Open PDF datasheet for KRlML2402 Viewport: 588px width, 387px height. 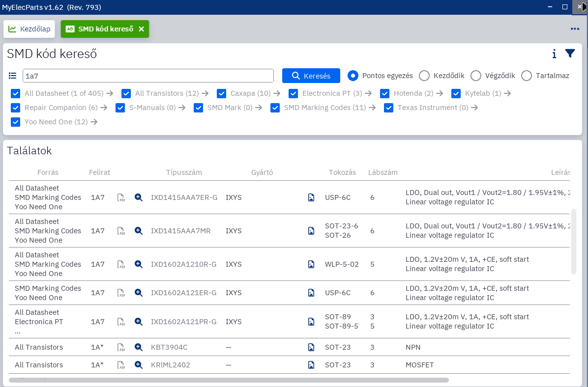(121, 365)
